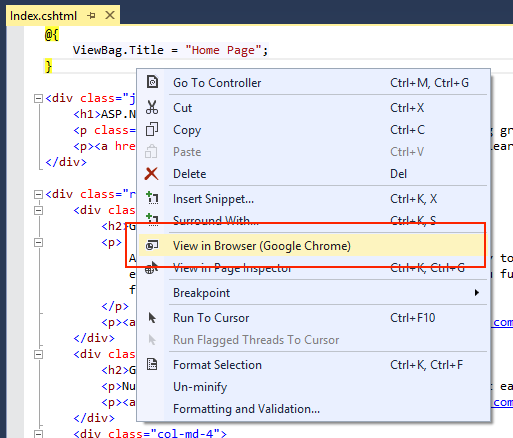Image resolution: width=513 pixels, height=438 pixels.
Task: Click the @{ Razor block opening
Action: point(52,34)
